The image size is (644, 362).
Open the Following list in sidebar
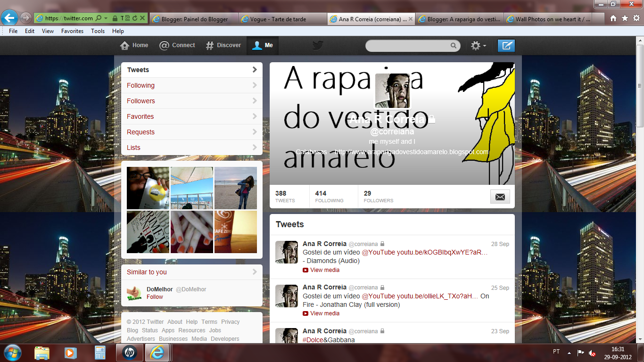[192, 85]
